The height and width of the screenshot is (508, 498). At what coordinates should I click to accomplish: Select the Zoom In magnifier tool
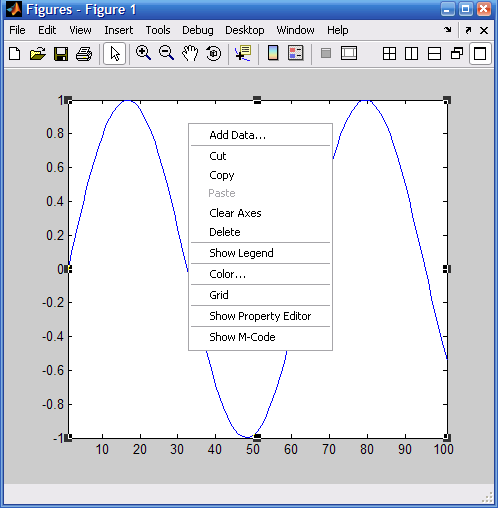(143, 53)
